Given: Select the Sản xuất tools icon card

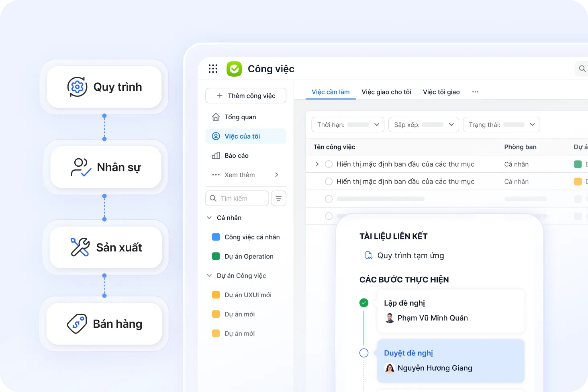Looking at the screenshot, I should click(106, 247).
